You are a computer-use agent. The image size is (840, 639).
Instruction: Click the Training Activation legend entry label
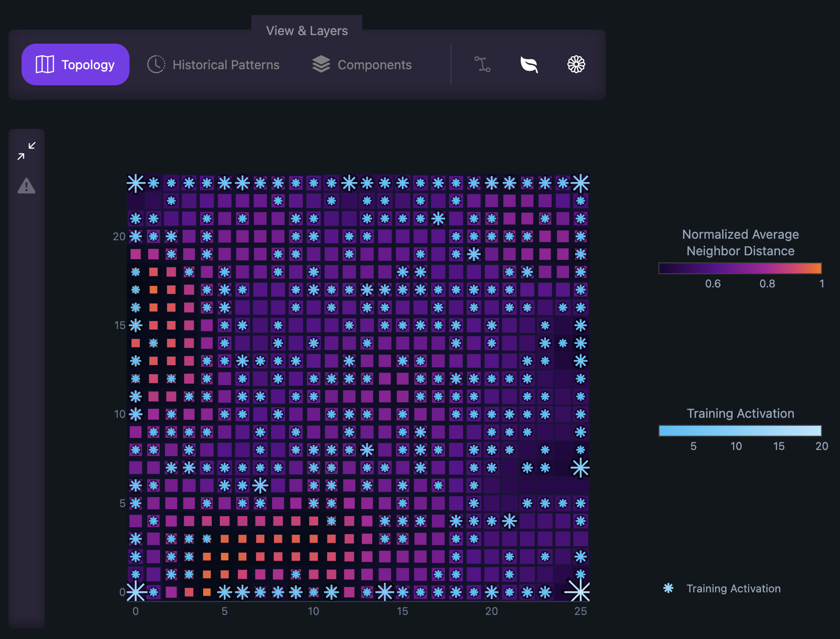coord(734,588)
